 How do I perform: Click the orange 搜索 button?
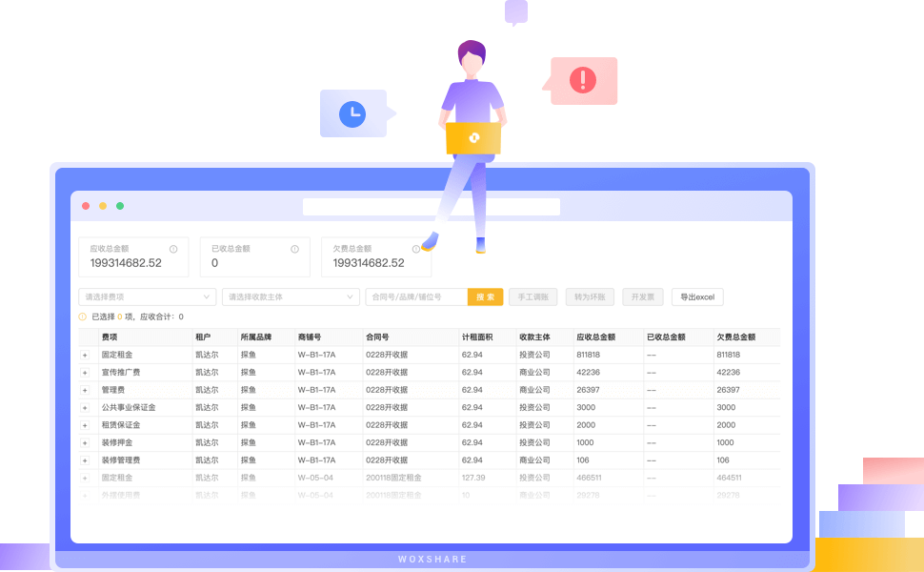[x=485, y=297]
